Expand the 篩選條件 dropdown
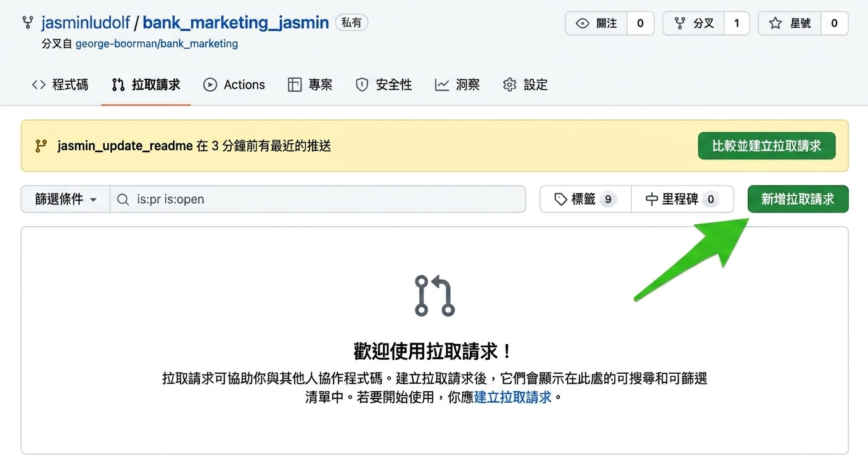The width and height of the screenshot is (868, 473). tap(66, 199)
